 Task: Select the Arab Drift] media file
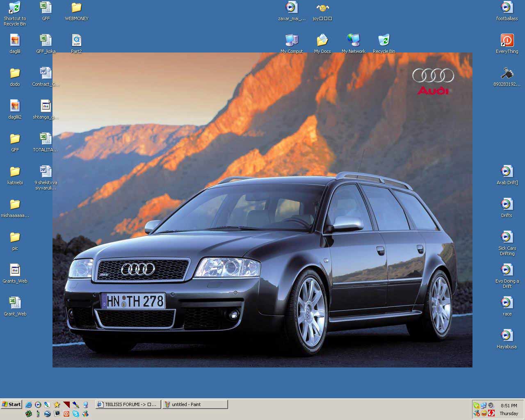(507, 172)
